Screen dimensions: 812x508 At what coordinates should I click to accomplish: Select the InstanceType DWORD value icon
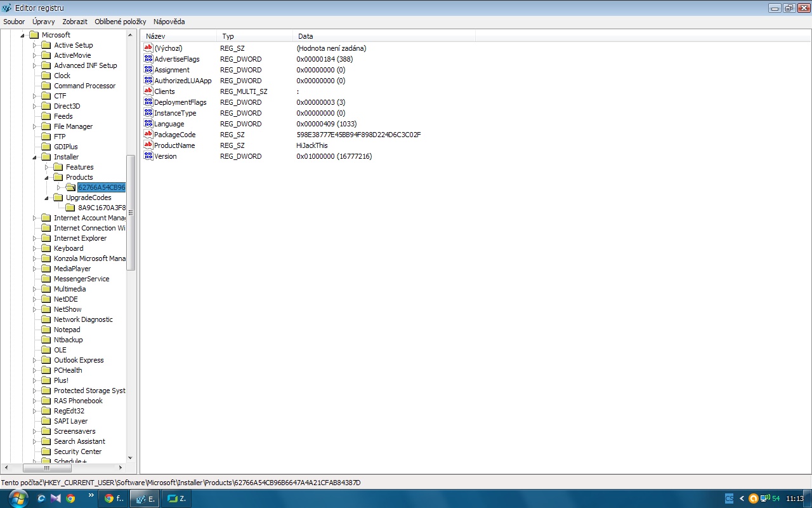pyautogui.click(x=148, y=112)
